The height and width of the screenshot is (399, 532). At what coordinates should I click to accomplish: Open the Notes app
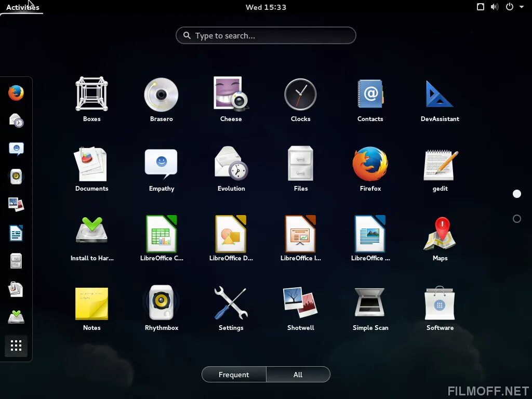(x=91, y=308)
